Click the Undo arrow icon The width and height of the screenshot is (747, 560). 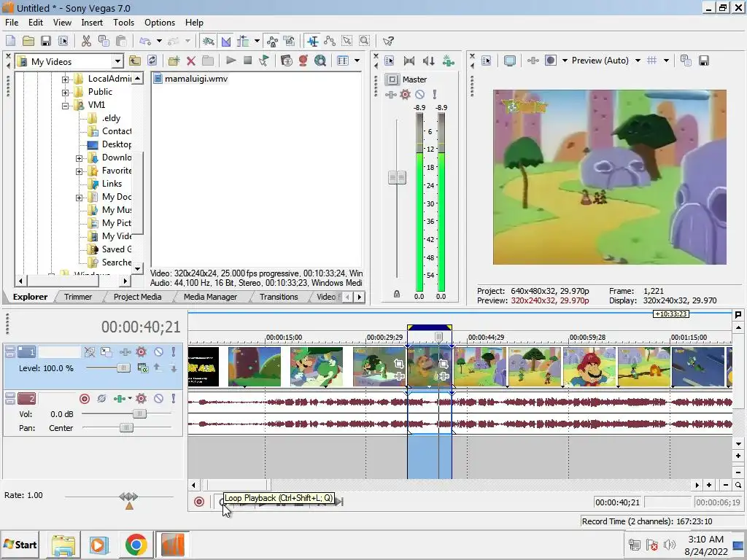click(x=145, y=41)
